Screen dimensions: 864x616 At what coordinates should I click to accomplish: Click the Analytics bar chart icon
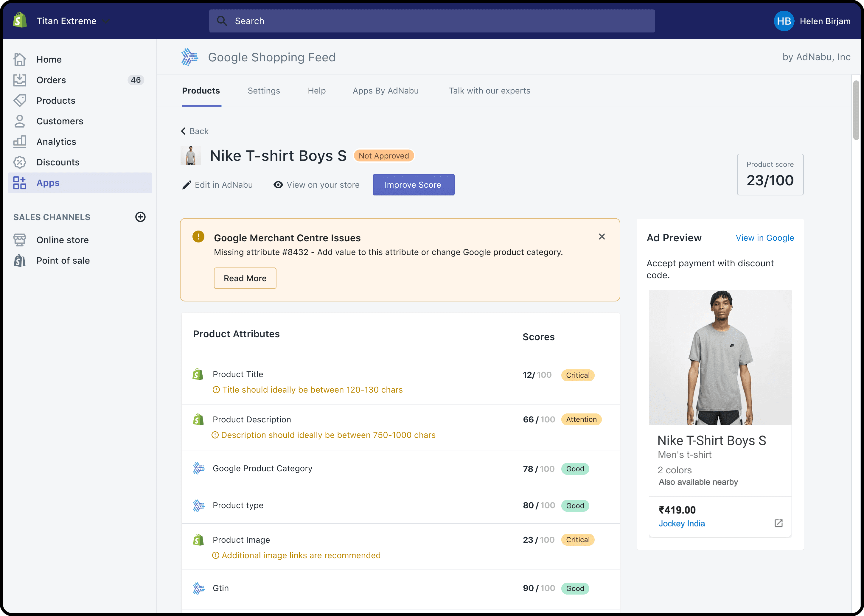(20, 141)
